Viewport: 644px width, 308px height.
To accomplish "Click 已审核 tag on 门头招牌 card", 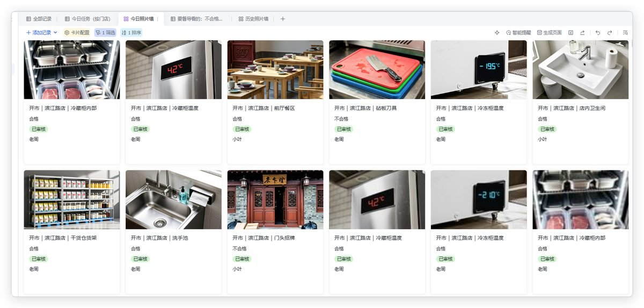I will 242,259.
